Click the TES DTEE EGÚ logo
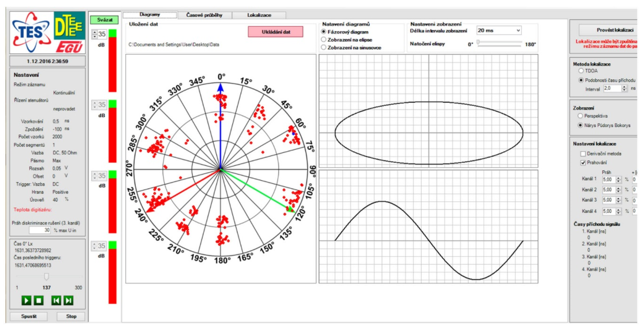 click(x=47, y=32)
